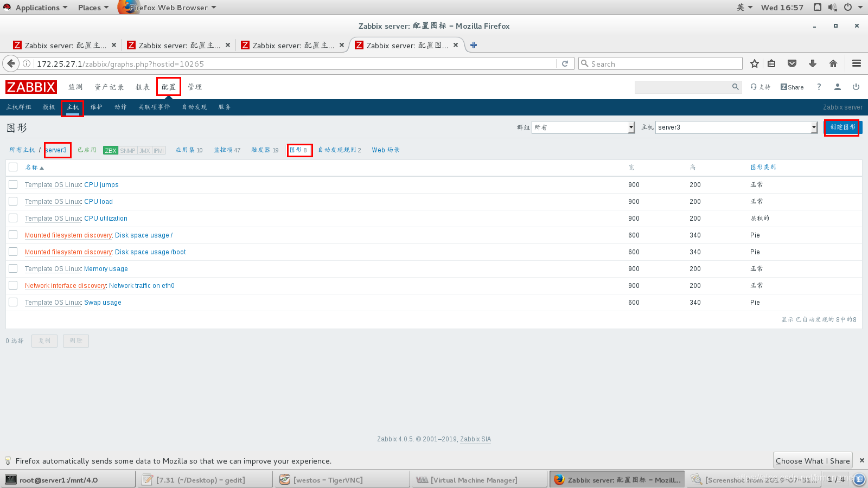Select the hosts submenu tab
The height and width of the screenshot is (488, 868).
[x=73, y=107]
